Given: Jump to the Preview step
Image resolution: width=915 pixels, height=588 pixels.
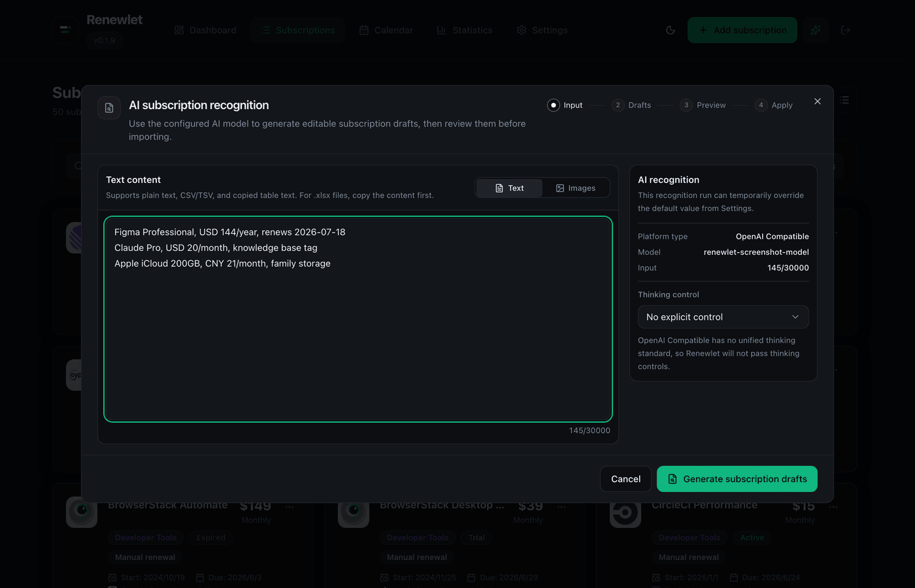Looking at the screenshot, I should pyautogui.click(x=703, y=105).
